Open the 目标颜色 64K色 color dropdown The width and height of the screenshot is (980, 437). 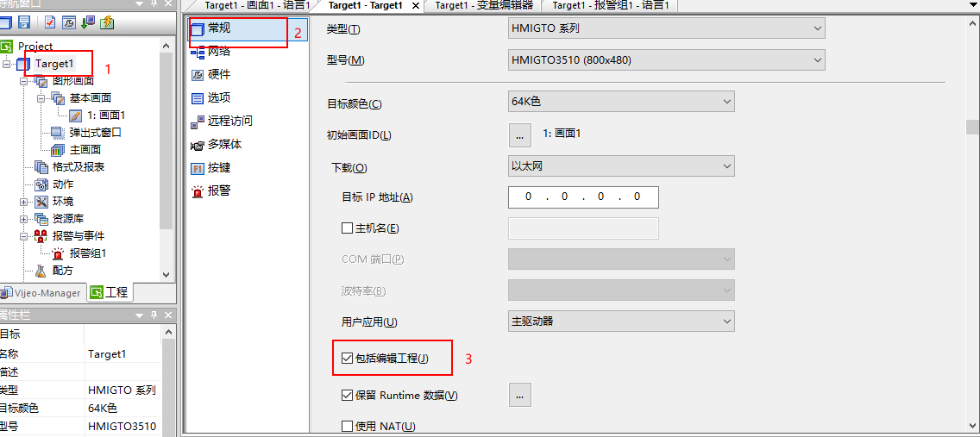[621, 103]
